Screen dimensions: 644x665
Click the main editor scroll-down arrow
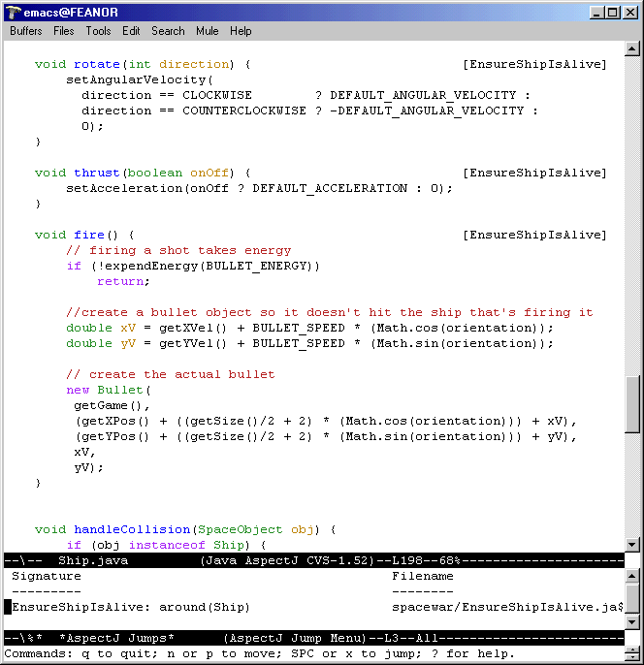pyautogui.click(x=632, y=545)
